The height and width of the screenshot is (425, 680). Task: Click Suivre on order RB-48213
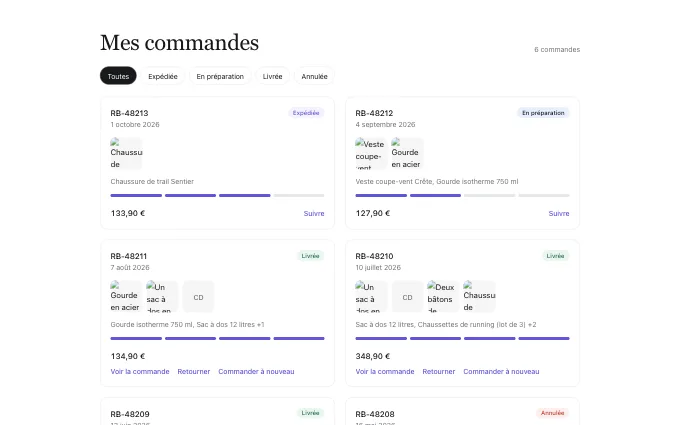pyautogui.click(x=314, y=213)
